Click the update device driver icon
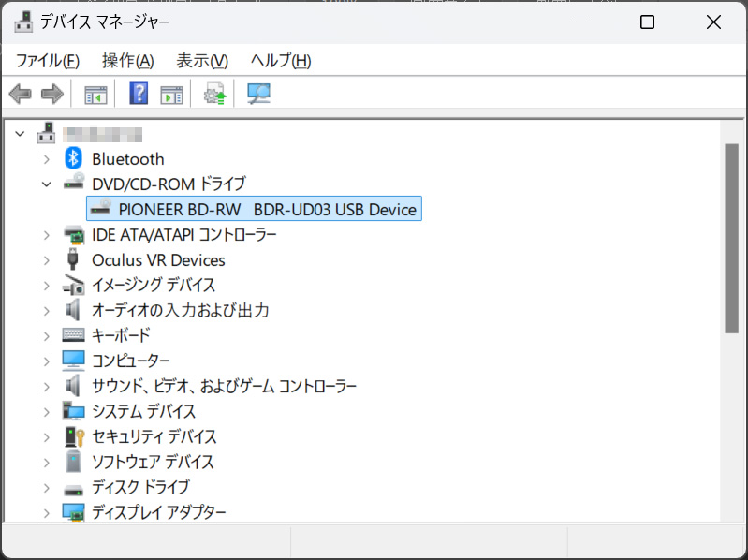 pyautogui.click(x=215, y=94)
